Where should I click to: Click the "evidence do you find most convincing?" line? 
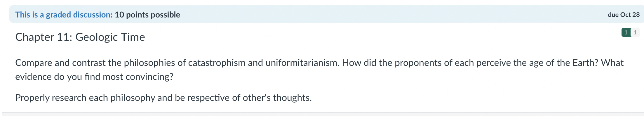[x=94, y=77]
